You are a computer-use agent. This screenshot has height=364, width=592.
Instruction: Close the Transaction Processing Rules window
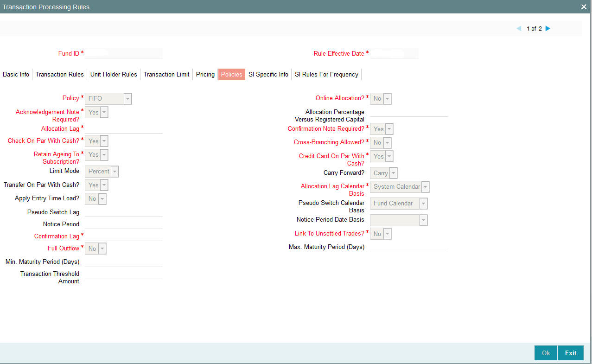[583, 7]
